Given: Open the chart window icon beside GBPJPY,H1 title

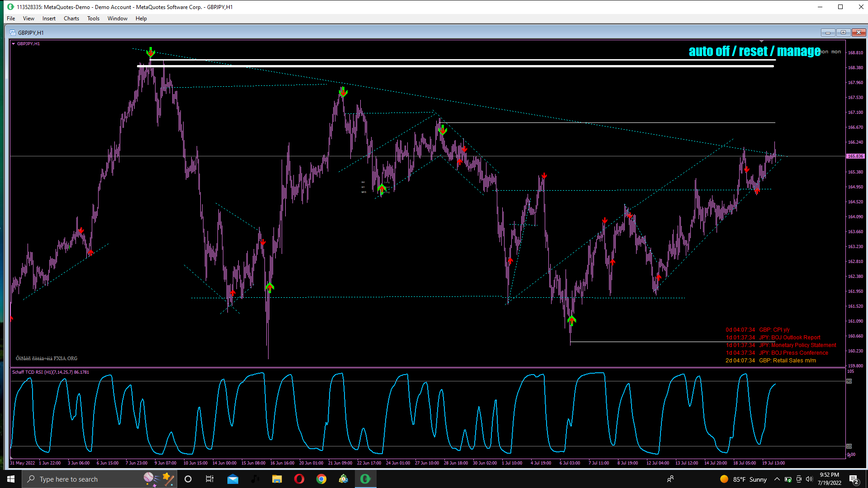Looking at the screenshot, I should pos(12,33).
